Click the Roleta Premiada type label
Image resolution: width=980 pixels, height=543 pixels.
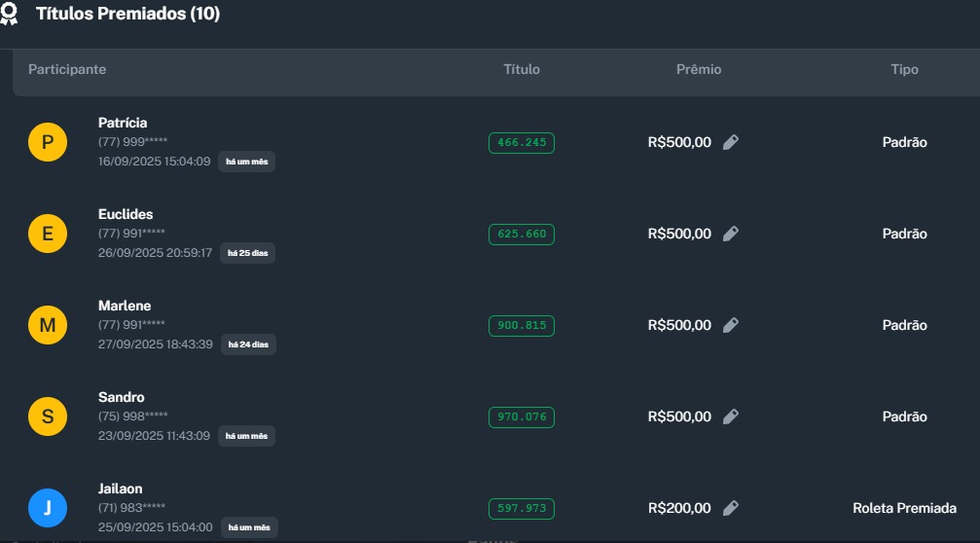coord(904,508)
